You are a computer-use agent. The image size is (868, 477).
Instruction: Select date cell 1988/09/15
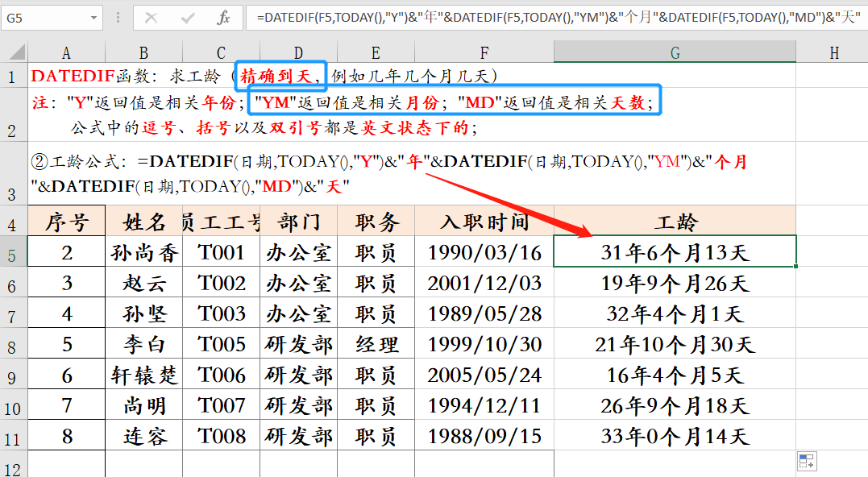tap(484, 435)
